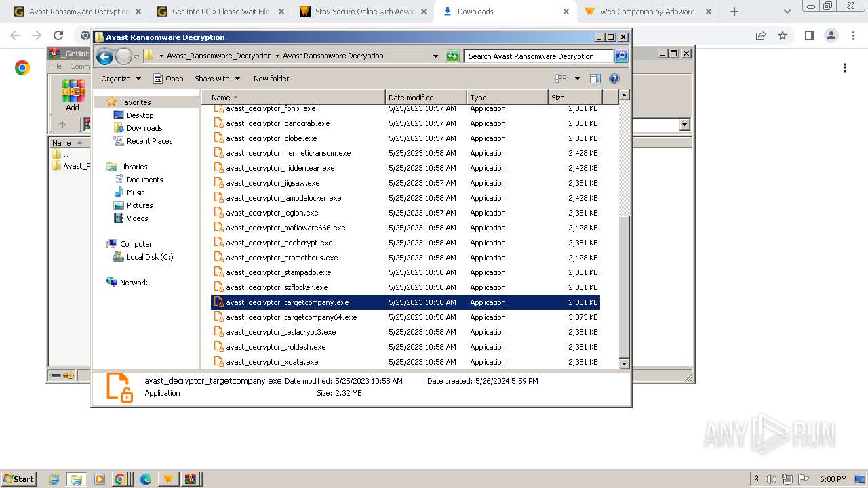Open the recent pages dropdown arrow
The height and width of the screenshot is (488, 868).
(x=137, y=56)
